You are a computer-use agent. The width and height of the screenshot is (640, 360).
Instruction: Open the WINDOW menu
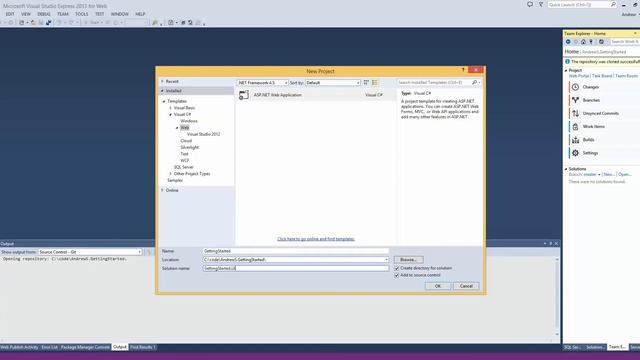(120, 14)
